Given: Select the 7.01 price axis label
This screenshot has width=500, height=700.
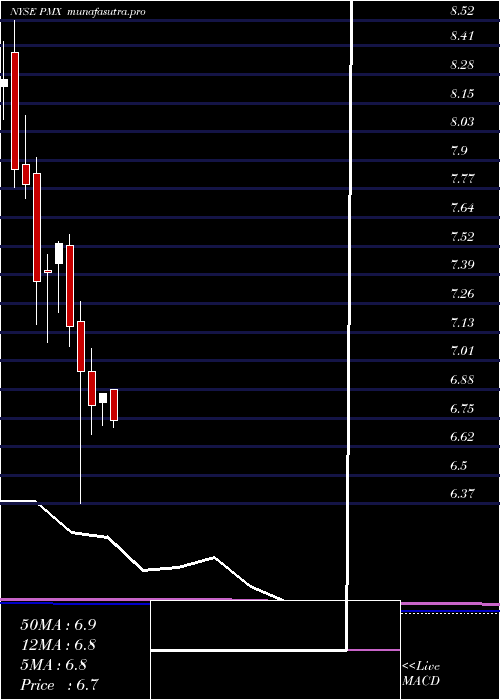Looking at the screenshot, I should tap(462, 350).
